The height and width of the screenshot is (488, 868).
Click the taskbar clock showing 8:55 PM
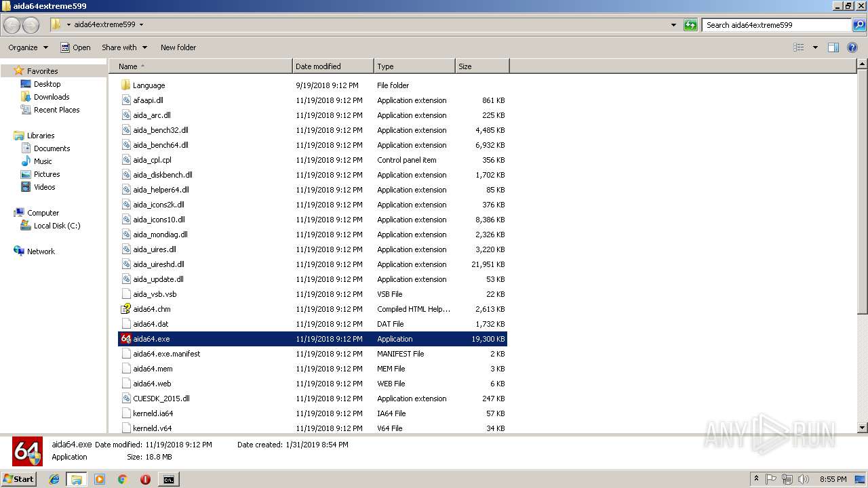tap(833, 479)
